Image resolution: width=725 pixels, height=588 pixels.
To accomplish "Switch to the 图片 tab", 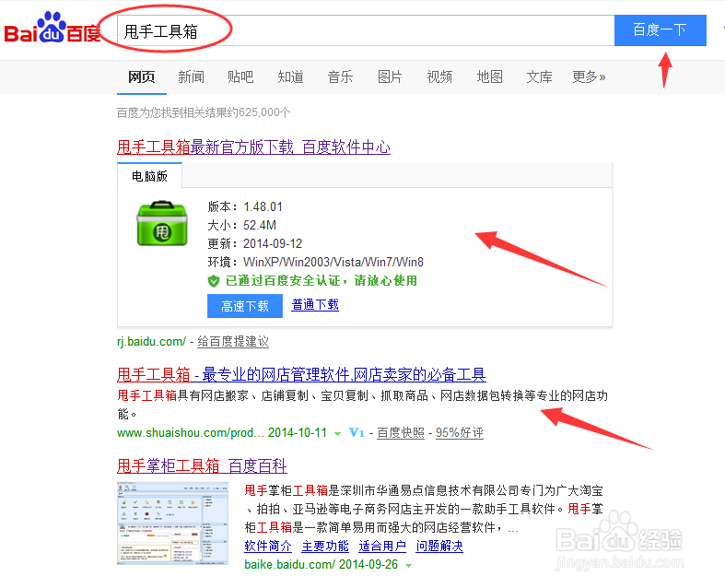I will [x=390, y=76].
